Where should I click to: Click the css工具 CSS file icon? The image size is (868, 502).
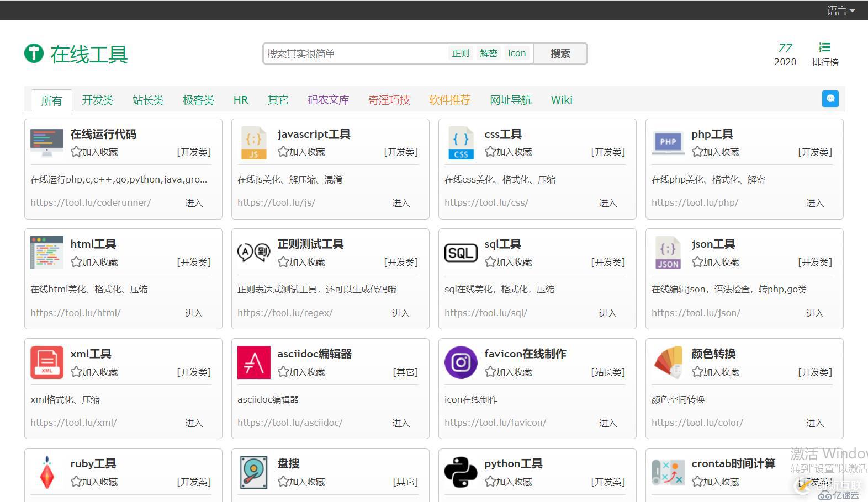(x=461, y=143)
